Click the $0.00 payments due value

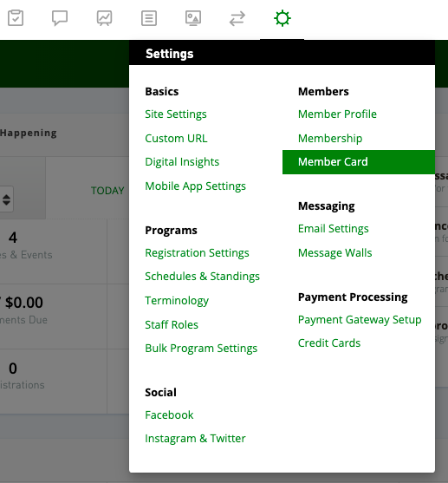[24, 303]
